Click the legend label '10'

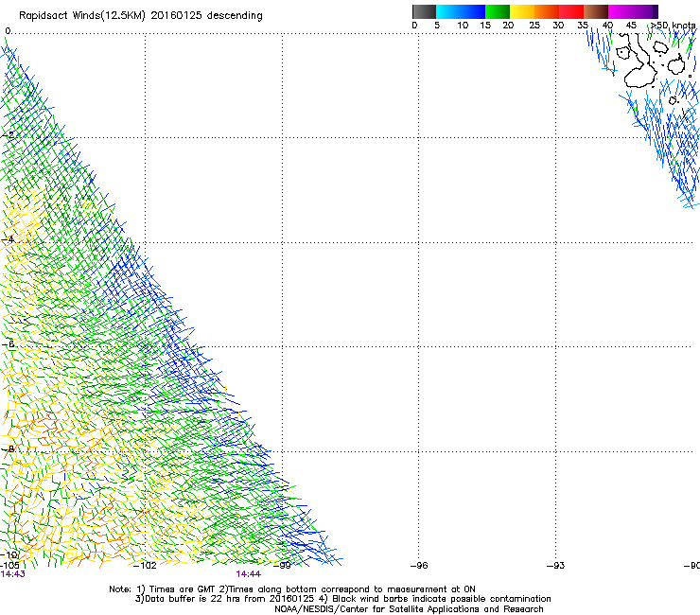click(463, 26)
